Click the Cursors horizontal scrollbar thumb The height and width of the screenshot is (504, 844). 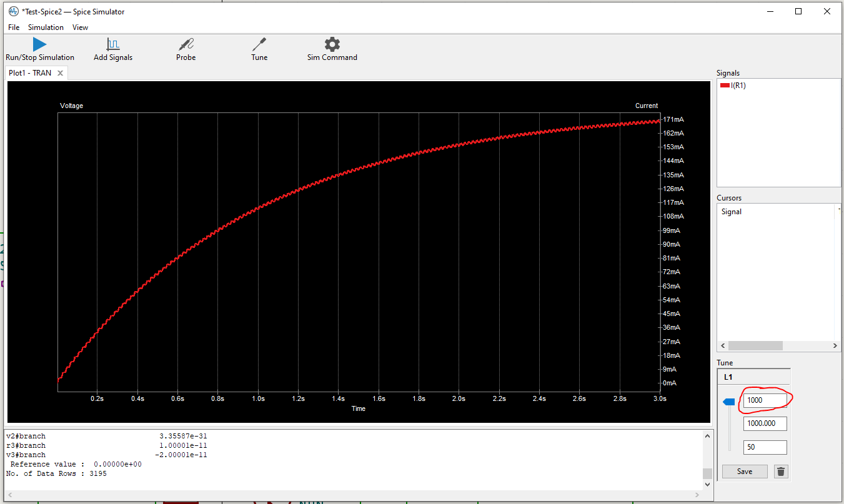(x=755, y=345)
